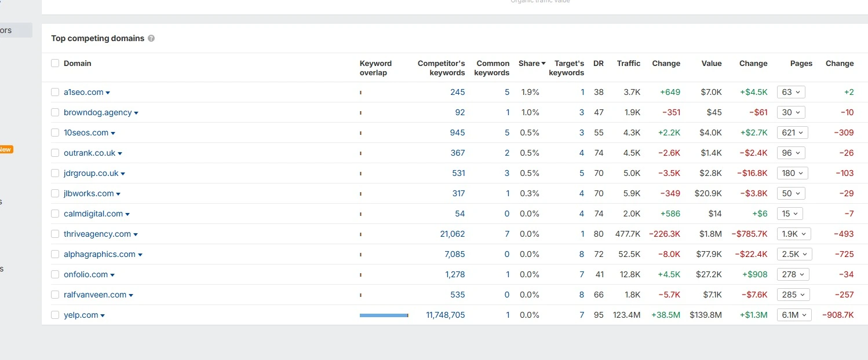Open 945 competitor keywords for 10seos.com
Screen dimensions: 868x360
[458, 133]
